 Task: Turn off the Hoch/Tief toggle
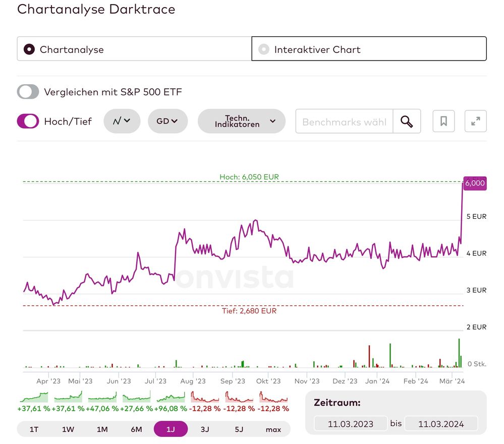(28, 121)
